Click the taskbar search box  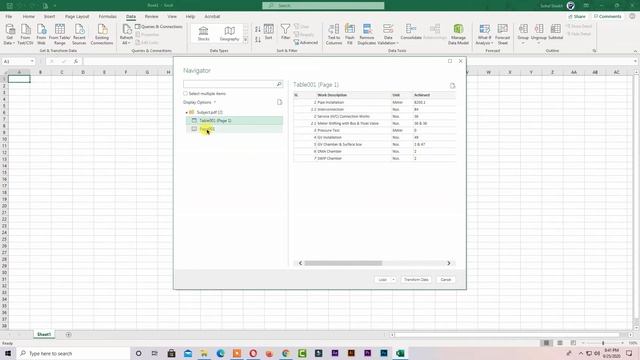point(73,353)
